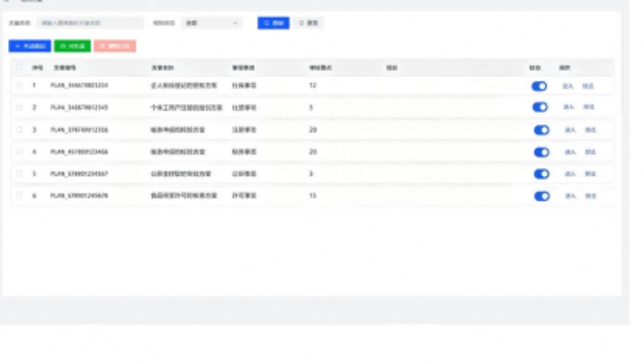Tick the select-all checkbox in the table header
Screen dimensions: 644x363
click(19, 67)
